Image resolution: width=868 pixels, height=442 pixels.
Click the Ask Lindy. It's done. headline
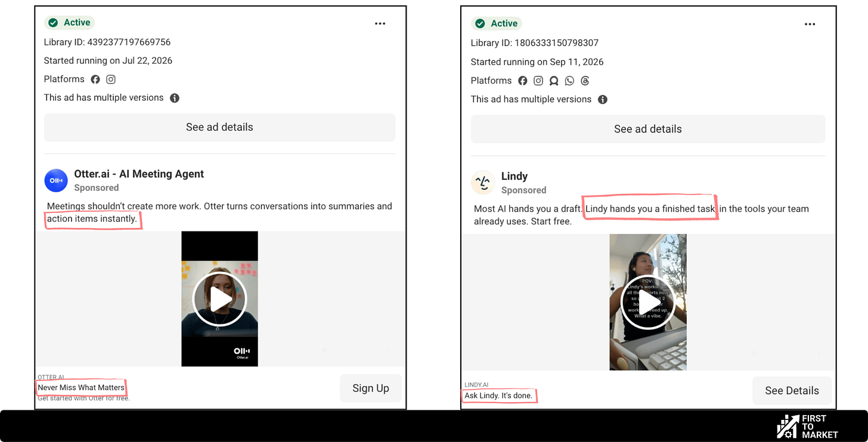tap(498, 395)
